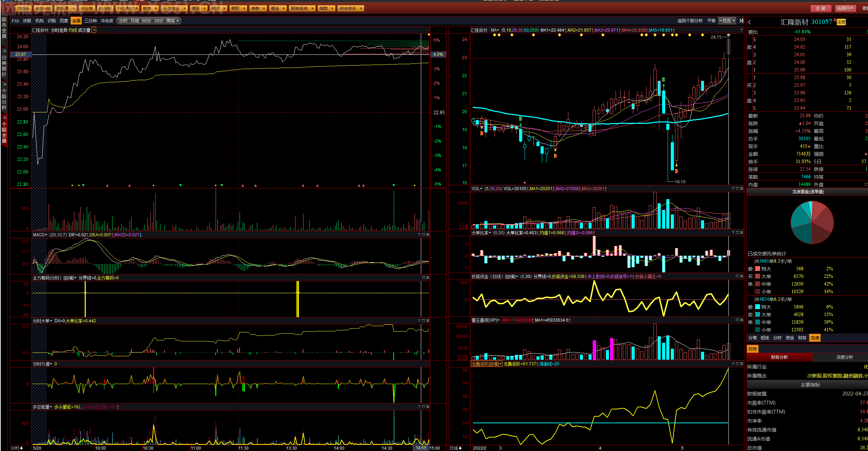This screenshot has height=451, width=868.
Task: Open the 自选 watchlist dropdown
Action: (x=727, y=21)
